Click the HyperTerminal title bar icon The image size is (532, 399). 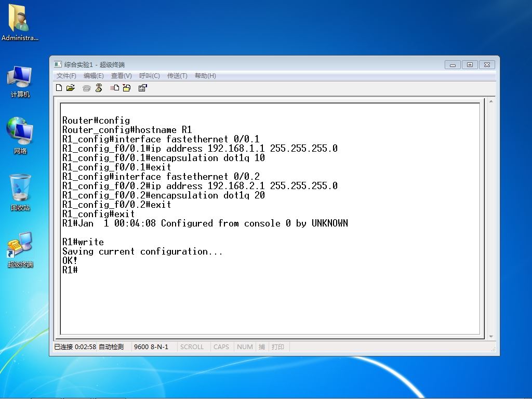point(58,64)
